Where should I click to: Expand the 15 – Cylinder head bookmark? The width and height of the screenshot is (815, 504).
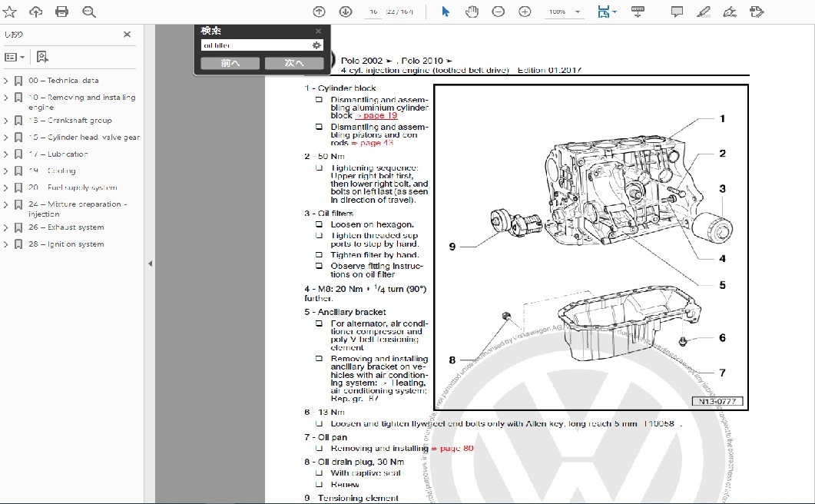click(x=5, y=138)
